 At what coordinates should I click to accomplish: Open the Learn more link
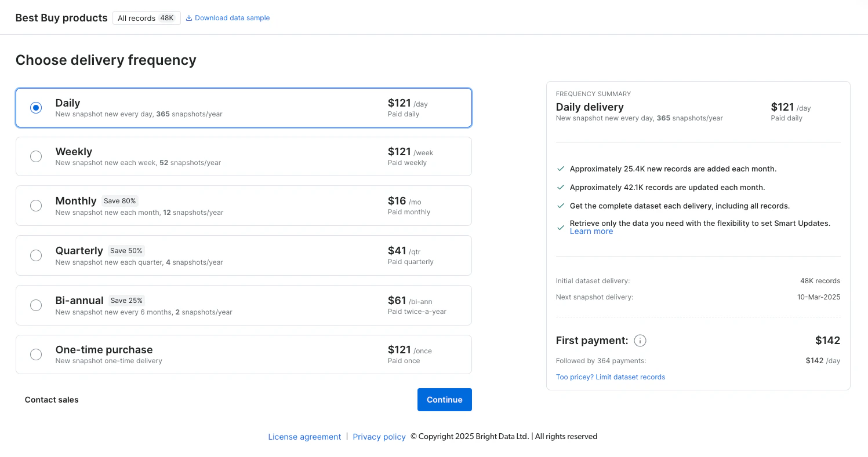(x=591, y=232)
